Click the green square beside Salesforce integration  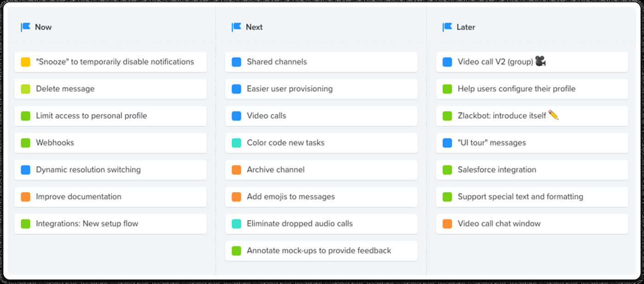(x=447, y=170)
